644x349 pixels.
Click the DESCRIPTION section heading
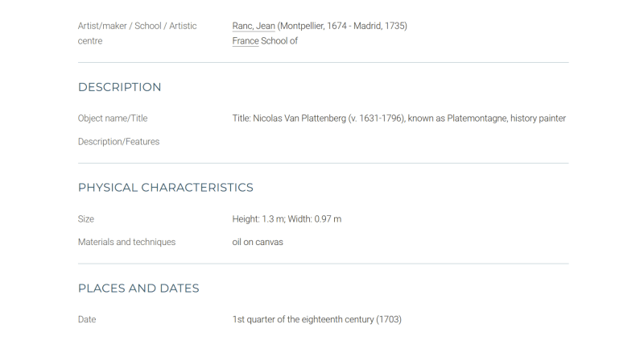119,87
